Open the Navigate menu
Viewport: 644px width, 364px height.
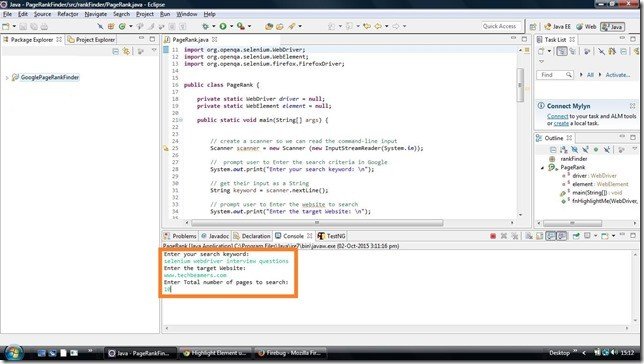click(x=96, y=14)
